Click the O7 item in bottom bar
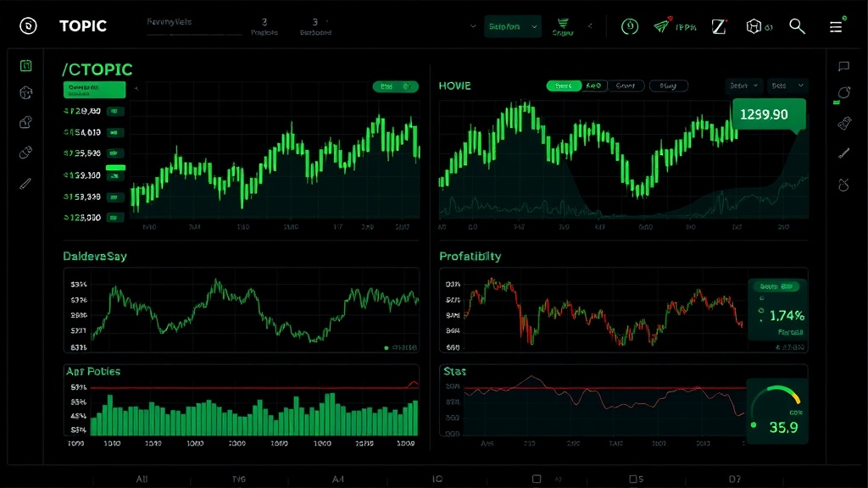Screen dimensions: 868x488 [735, 480]
